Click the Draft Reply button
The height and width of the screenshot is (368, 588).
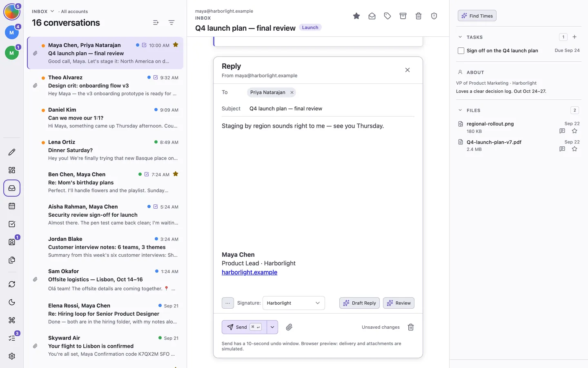[360, 303]
